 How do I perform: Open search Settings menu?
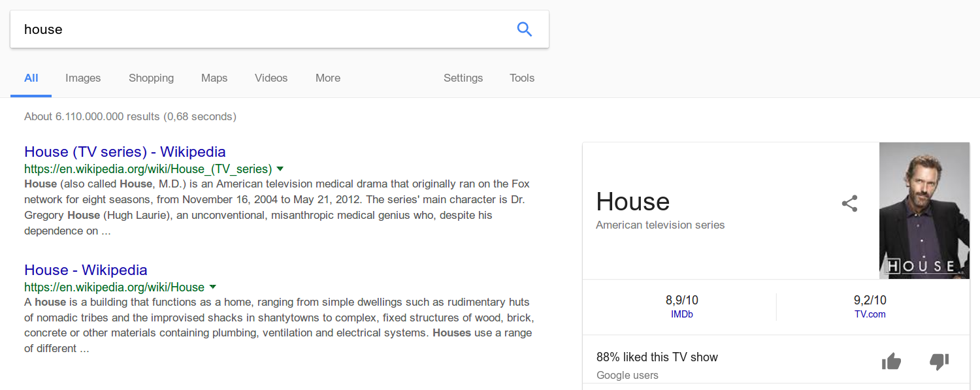pyautogui.click(x=463, y=78)
